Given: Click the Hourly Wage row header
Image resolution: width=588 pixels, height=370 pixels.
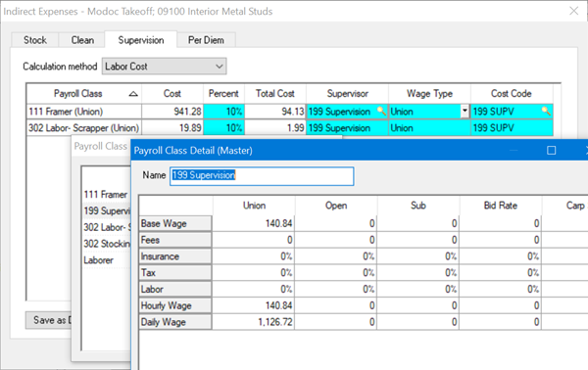Looking at the screenshot, I should tap(175, 306).
